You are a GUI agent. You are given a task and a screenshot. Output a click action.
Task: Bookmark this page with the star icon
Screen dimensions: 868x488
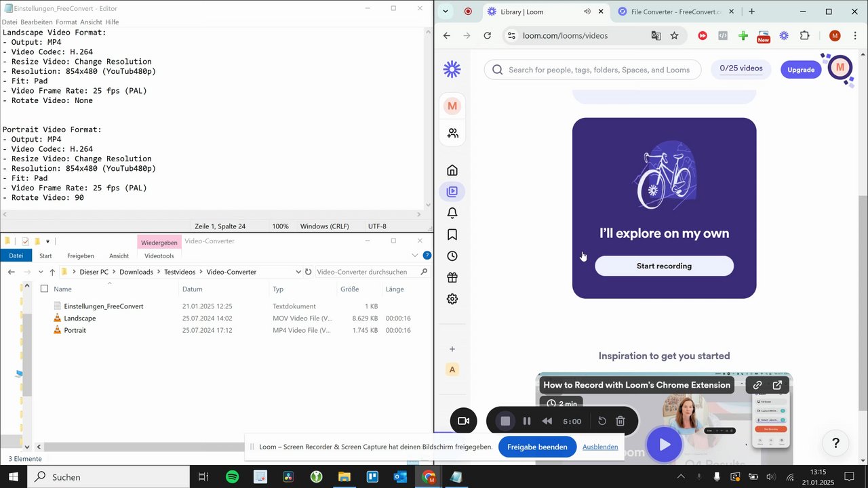pyautogui.click(x=674, y=36)
